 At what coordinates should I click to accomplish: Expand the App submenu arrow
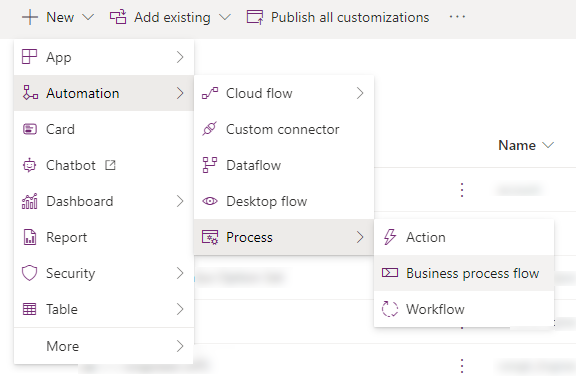(x=180, y=57)
